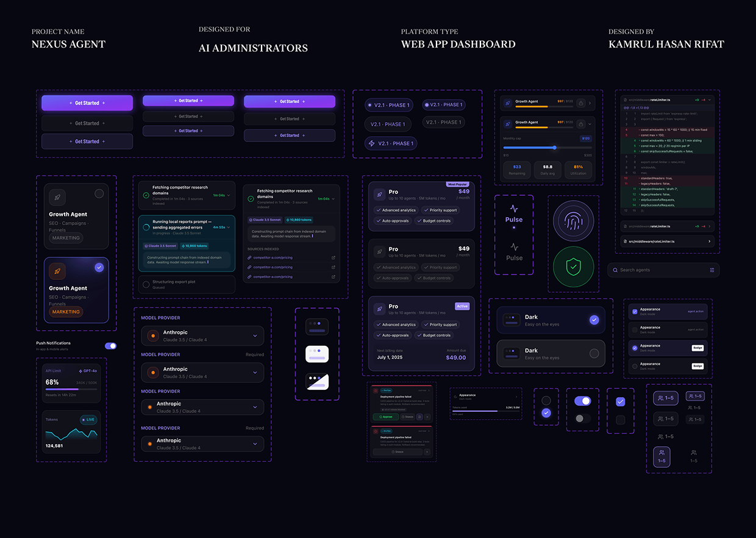Switch to the highlighted Pulse tab
This screenshot has width=756, height=538.
[x=514, y=215]
